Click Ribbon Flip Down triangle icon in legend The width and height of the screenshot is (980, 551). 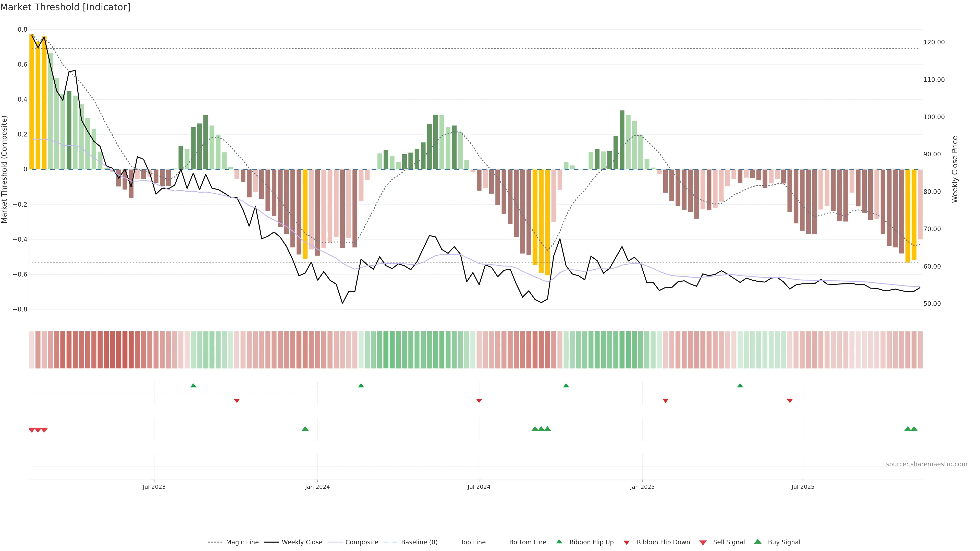pos(627,543)
